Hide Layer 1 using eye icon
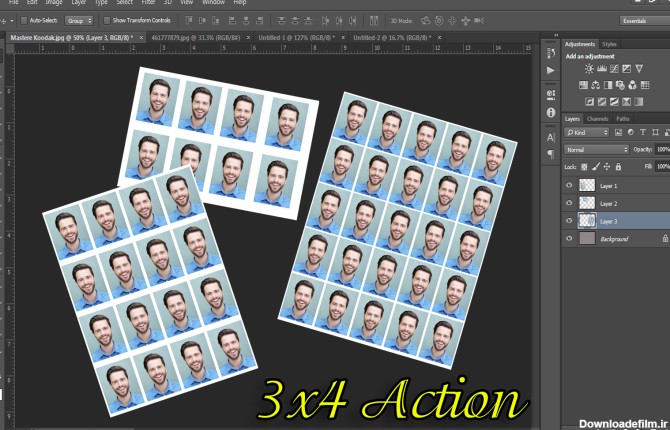Viewport: 670px width, 430px height. click(x=570, y=186)
